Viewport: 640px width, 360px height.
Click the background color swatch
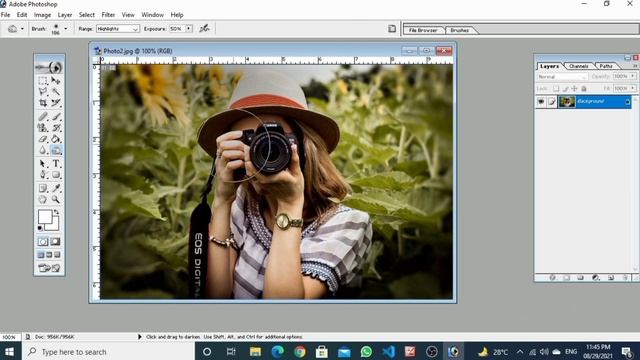pos(55,226)
